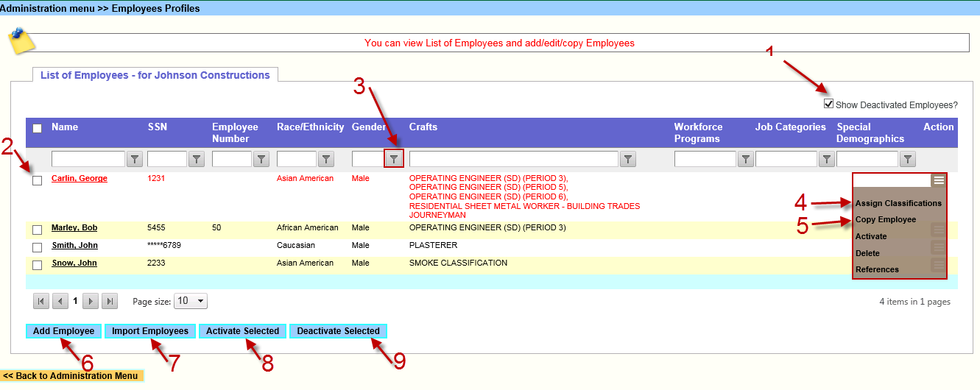Select Copy Employee in the action menu
980x390 pixels.
tap(886, 219)
